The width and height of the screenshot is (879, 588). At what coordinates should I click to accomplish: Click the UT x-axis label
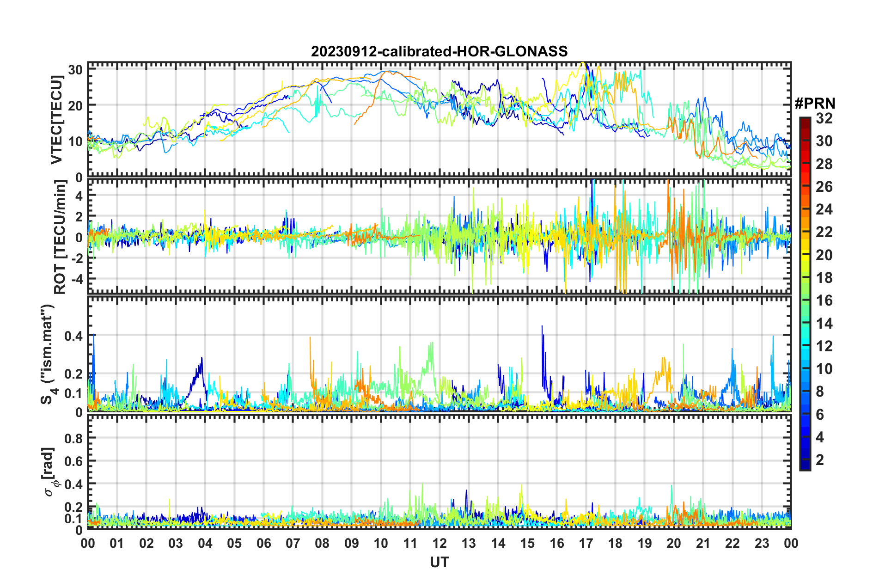click(439, 562)
